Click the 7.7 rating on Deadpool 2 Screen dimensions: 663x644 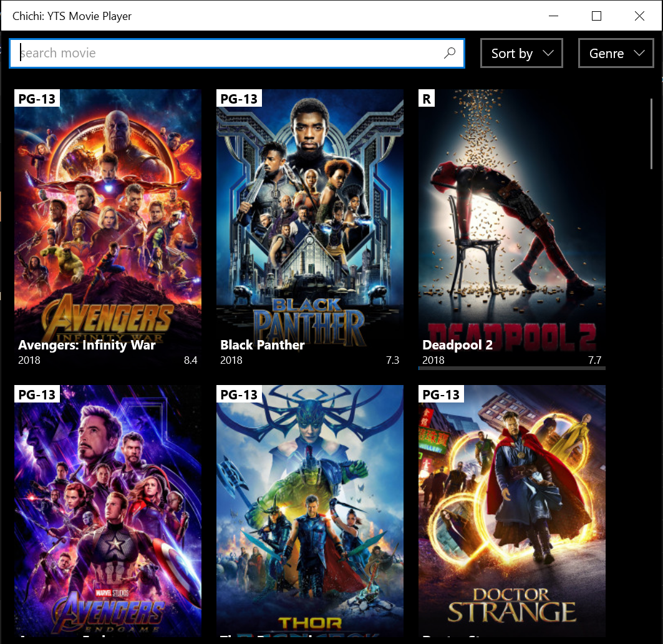coord(594,360)
